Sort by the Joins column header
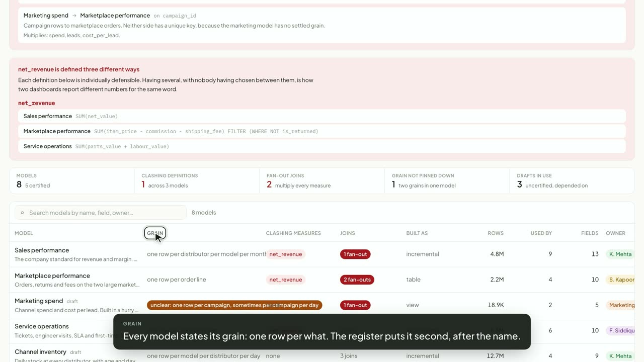Screen dimensions: 644x362 tap(348, 233)
